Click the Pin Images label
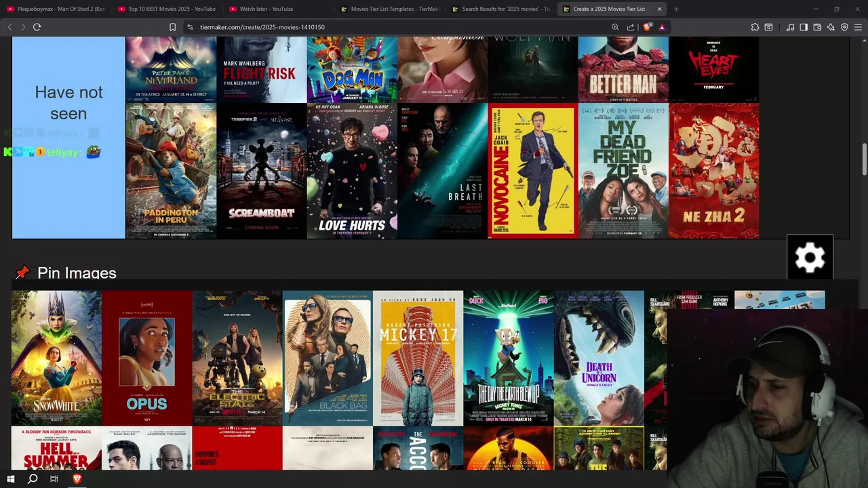868x488 pixels. [77, 273]
